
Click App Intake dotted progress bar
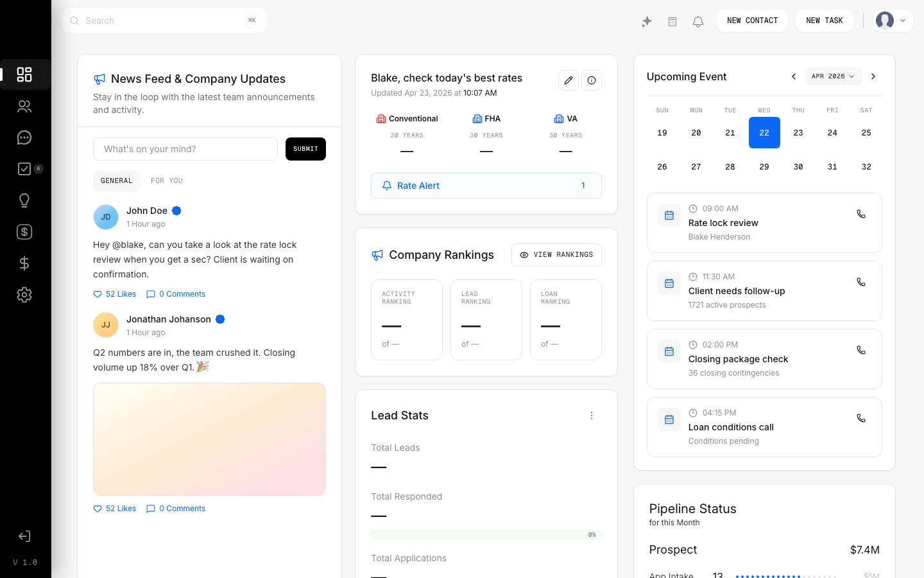786,576
